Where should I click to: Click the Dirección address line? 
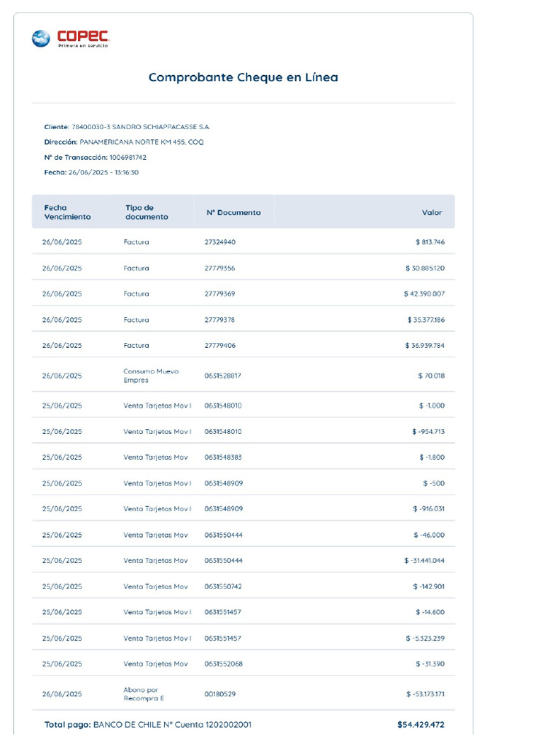tap(124, 142)
